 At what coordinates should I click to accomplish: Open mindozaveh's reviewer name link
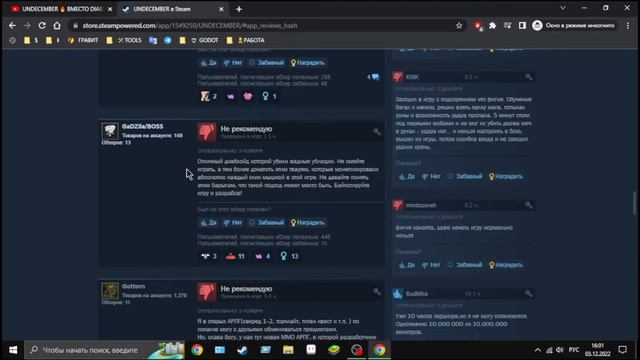pos(421,205)
